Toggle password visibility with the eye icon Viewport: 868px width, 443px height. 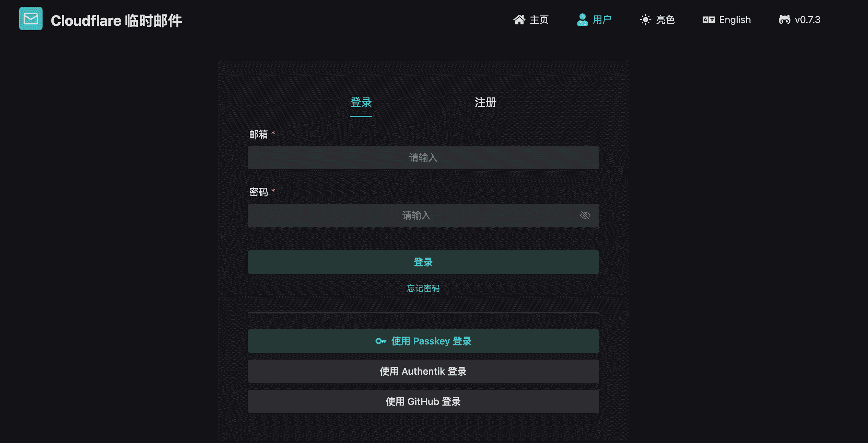(x=585, y=215)
